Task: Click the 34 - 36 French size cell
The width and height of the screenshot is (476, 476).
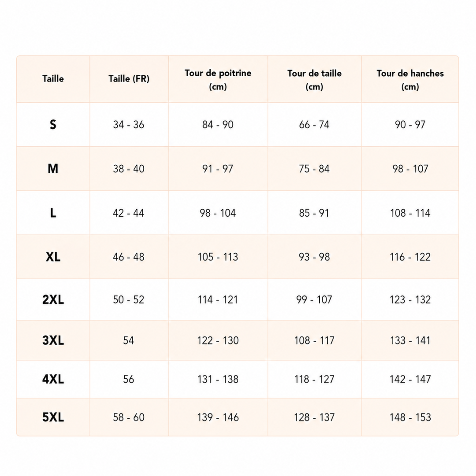Action: [129, 124]
